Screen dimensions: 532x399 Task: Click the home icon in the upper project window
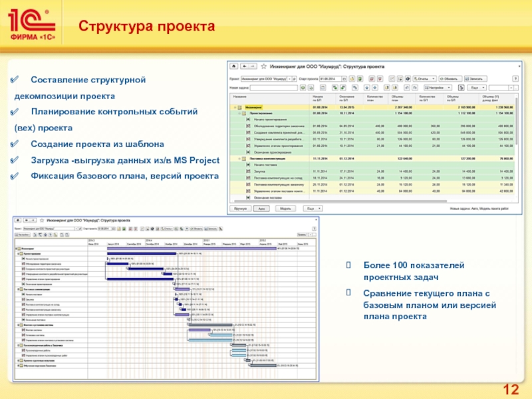click(x=233, y=67)
